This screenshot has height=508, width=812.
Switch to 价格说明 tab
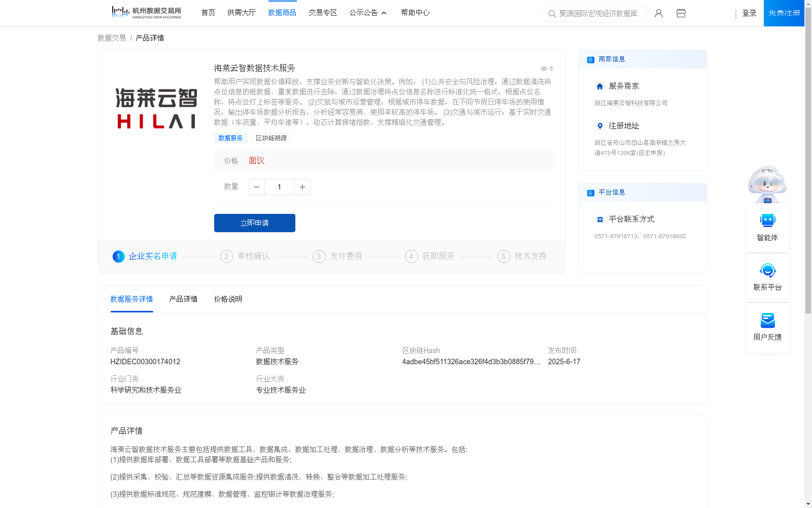click(x=228, y=299)
